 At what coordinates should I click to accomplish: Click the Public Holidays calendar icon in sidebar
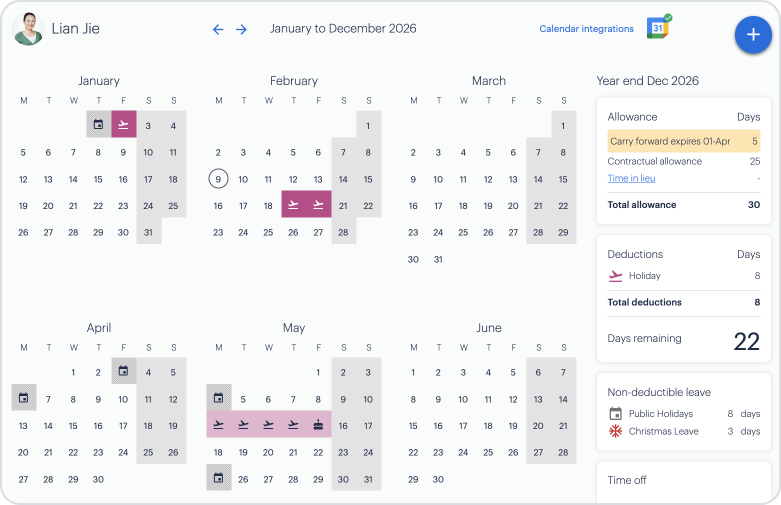click(615, 413)
